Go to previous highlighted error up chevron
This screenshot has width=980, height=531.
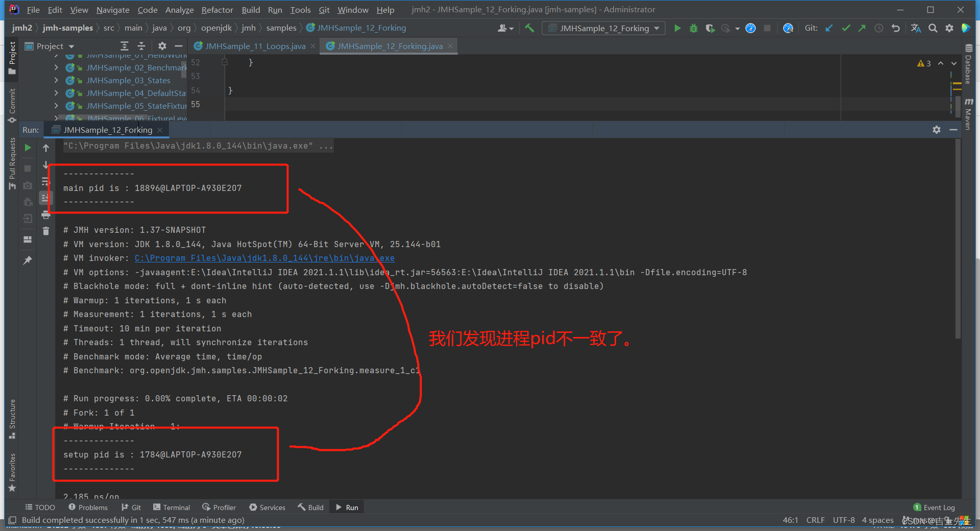941,63
